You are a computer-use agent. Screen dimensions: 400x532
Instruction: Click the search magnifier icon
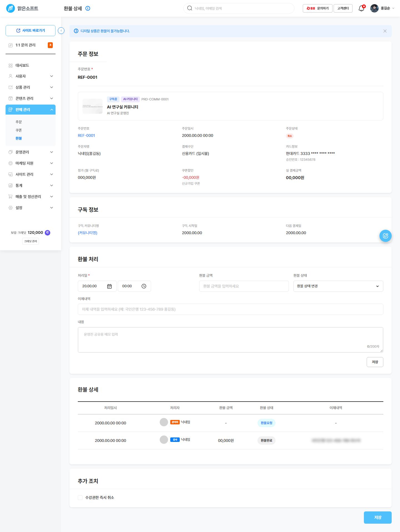pyautogui.click(x=190, y=8)
